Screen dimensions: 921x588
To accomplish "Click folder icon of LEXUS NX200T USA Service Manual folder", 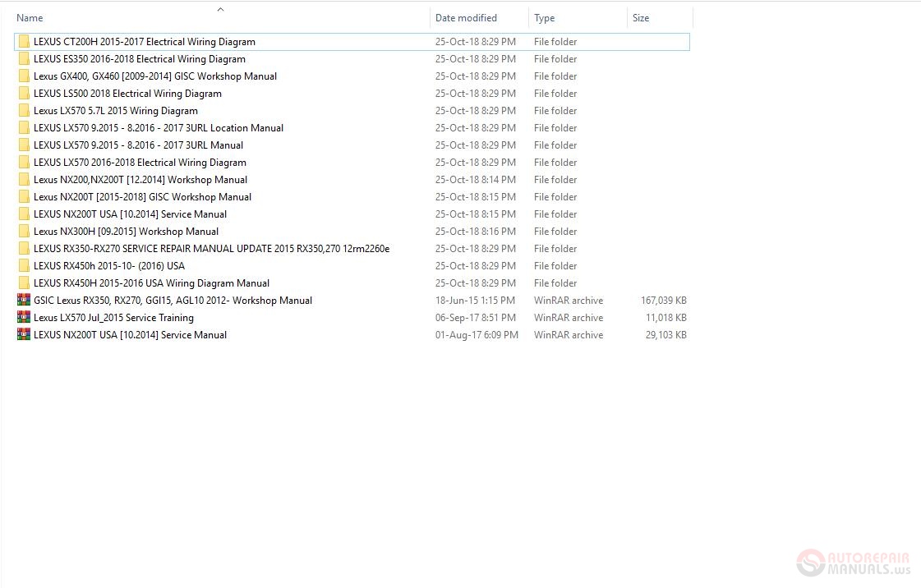I will tap(24, 214).
